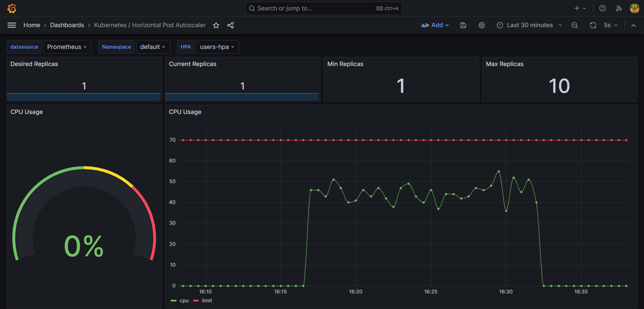Click the 70 value on the y-axis
This screenshot has height=309, width=644.
172,140
